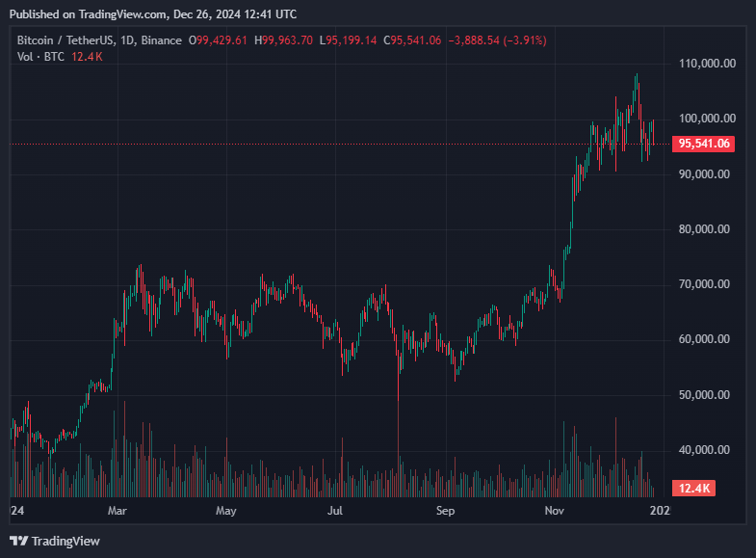Click the low value L95,199.14
The width and height of the screenshot is (756, 558).
348,40
